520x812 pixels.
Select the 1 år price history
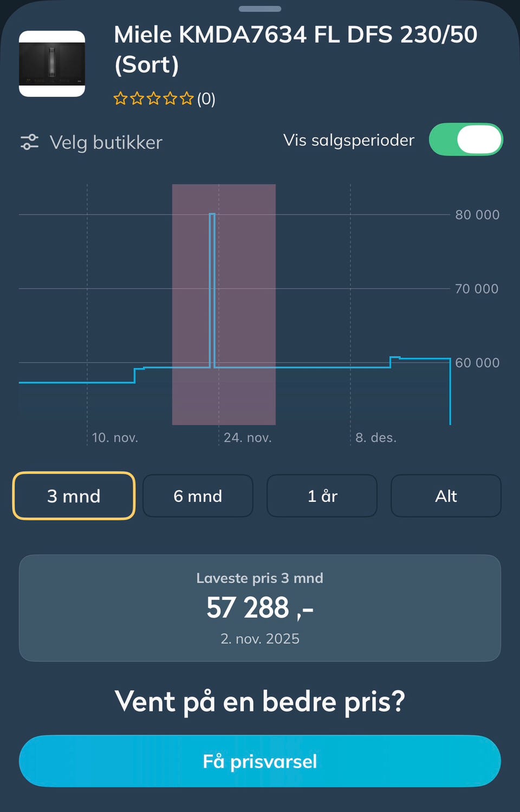[x=322, y=496]
